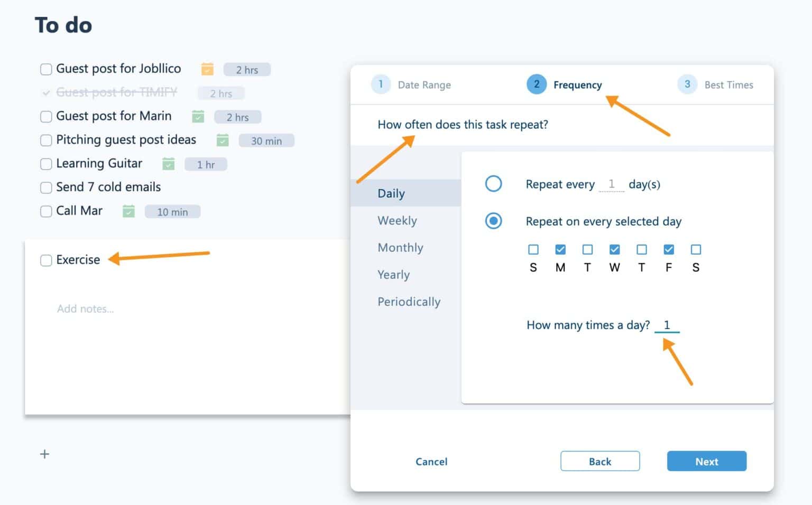Click the calendar icon next to Call Mar

[x=128, y=211]
